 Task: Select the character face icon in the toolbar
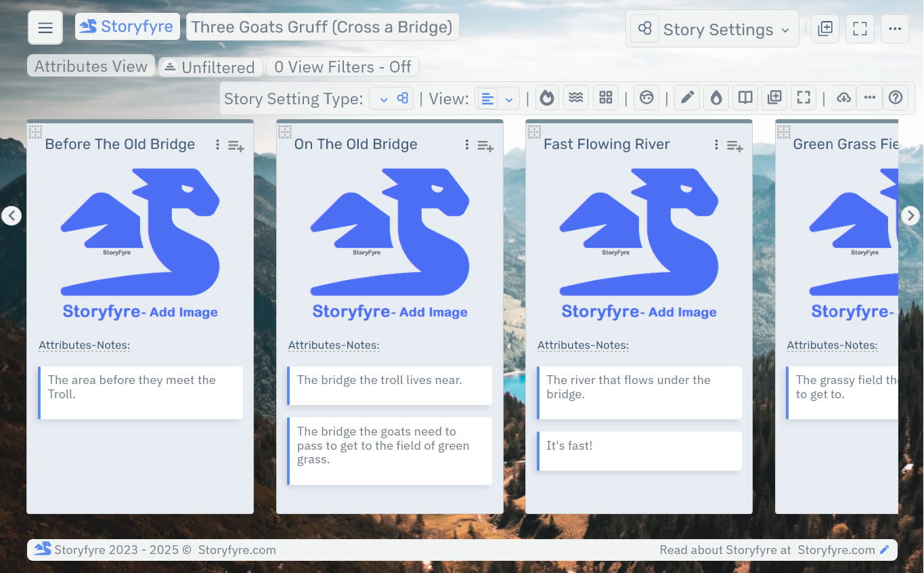click(646, 97)
